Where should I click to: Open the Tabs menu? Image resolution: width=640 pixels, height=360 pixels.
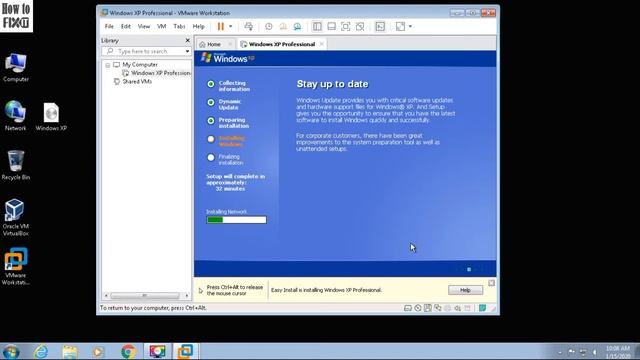tap(179, 27)
